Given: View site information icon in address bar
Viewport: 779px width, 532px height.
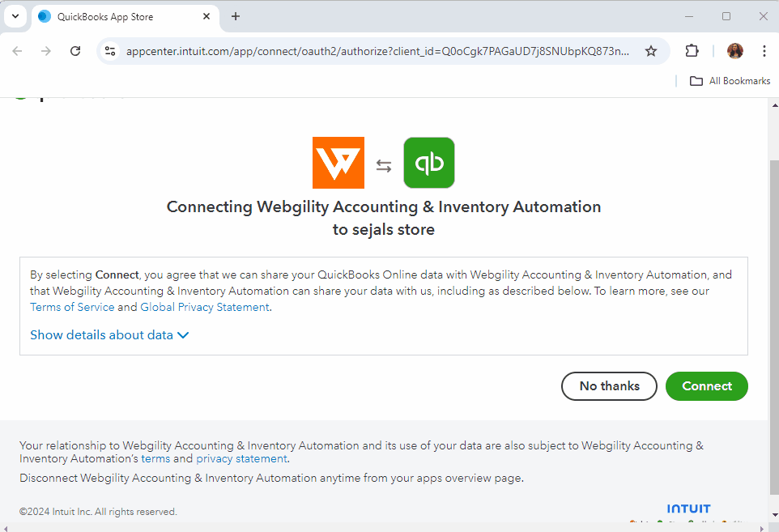Looking at the screenshot, I should coord(111,51).
